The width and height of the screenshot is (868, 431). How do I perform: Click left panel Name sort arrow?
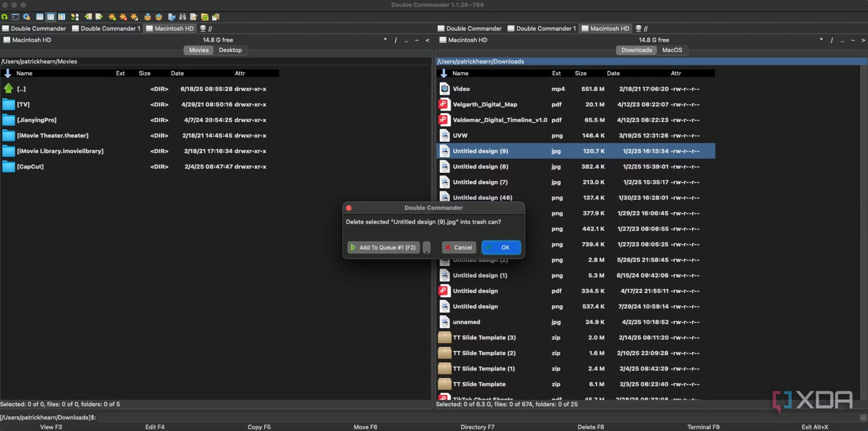pyautogui.click(x=7, y=73)
